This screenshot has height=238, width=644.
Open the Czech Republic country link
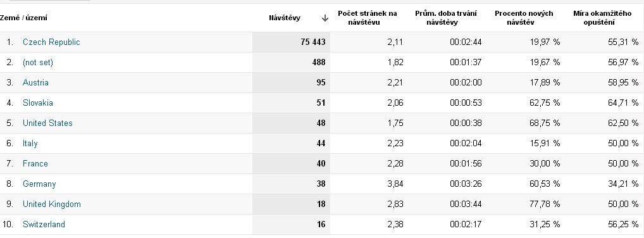point(51,42)
